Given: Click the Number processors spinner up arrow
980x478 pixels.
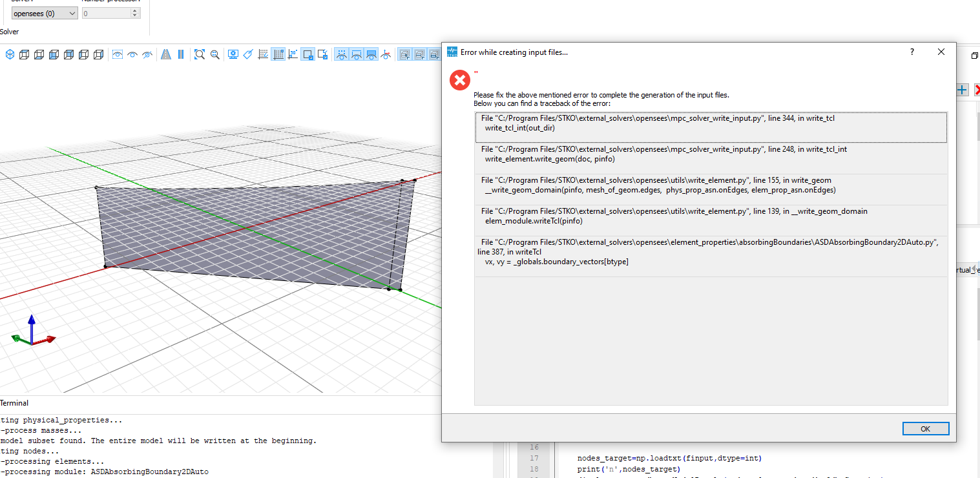Looking at the screenshot, I should 135,10.
